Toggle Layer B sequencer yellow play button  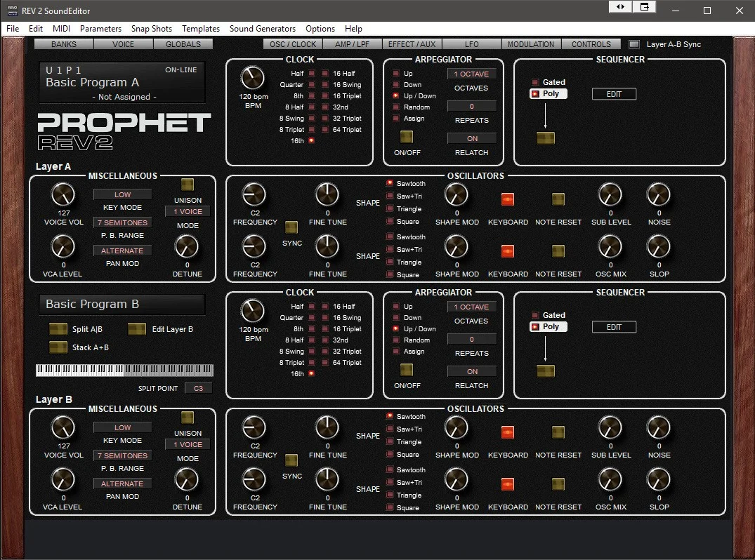point(546,371)
